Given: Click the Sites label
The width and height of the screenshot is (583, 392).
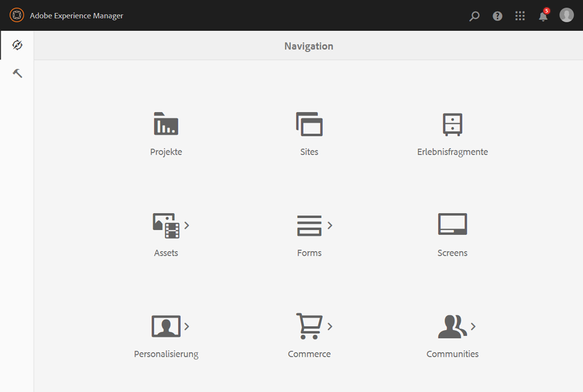Looking at the screenshot, I should [x=309, y=152].
